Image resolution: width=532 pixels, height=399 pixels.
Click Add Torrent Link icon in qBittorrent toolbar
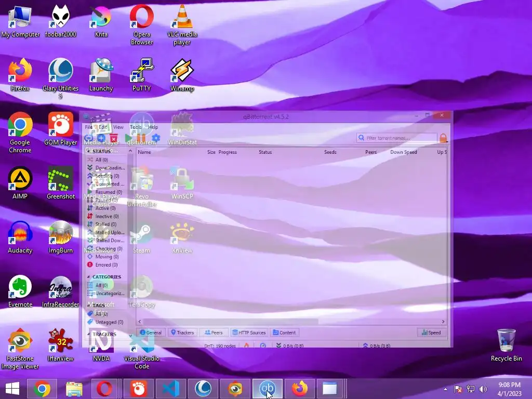[x=88, y=138]
